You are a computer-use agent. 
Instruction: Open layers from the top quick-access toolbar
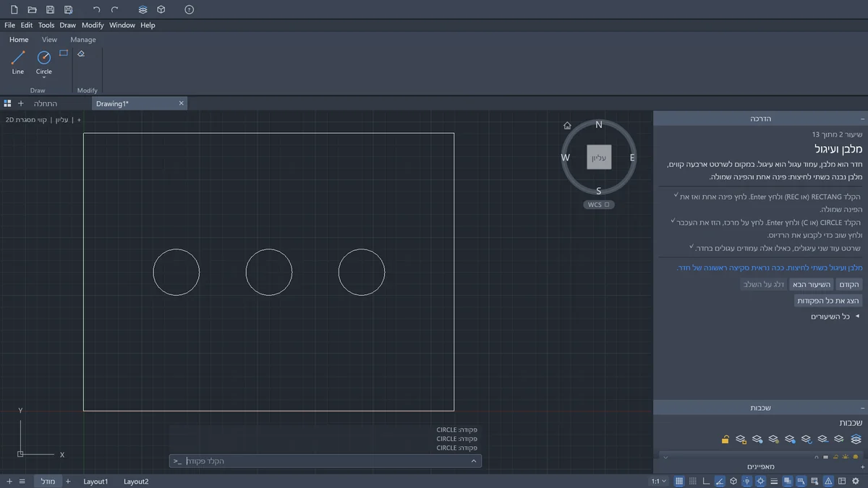[x=142, y=9]
